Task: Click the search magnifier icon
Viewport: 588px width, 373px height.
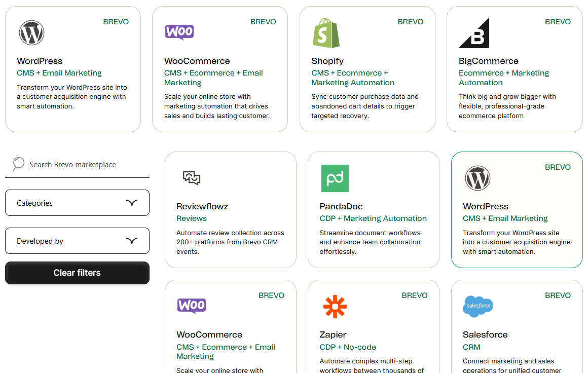Action: pyautogui.click(x=18, y=164)
